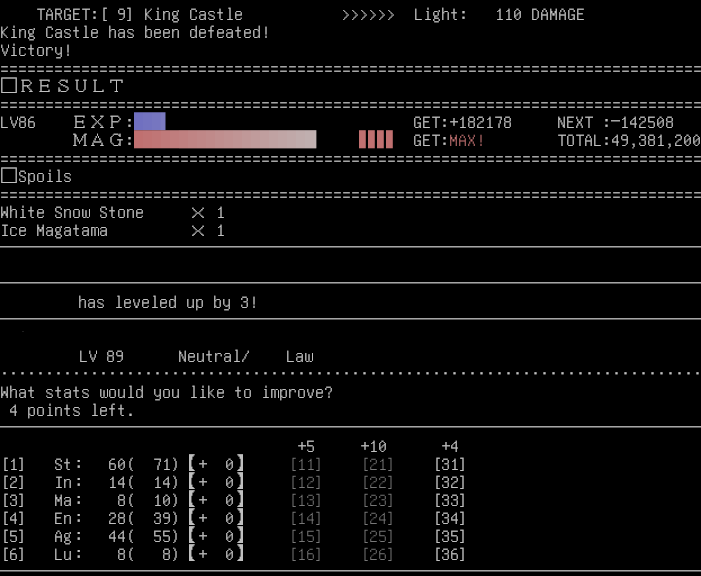
Task: Select stat option [4] for En
Action: [13, 518]
